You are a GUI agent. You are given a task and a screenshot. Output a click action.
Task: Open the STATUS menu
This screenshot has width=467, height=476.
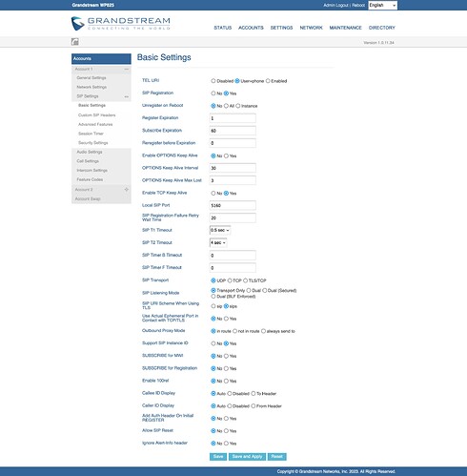[x=223, y=28]
